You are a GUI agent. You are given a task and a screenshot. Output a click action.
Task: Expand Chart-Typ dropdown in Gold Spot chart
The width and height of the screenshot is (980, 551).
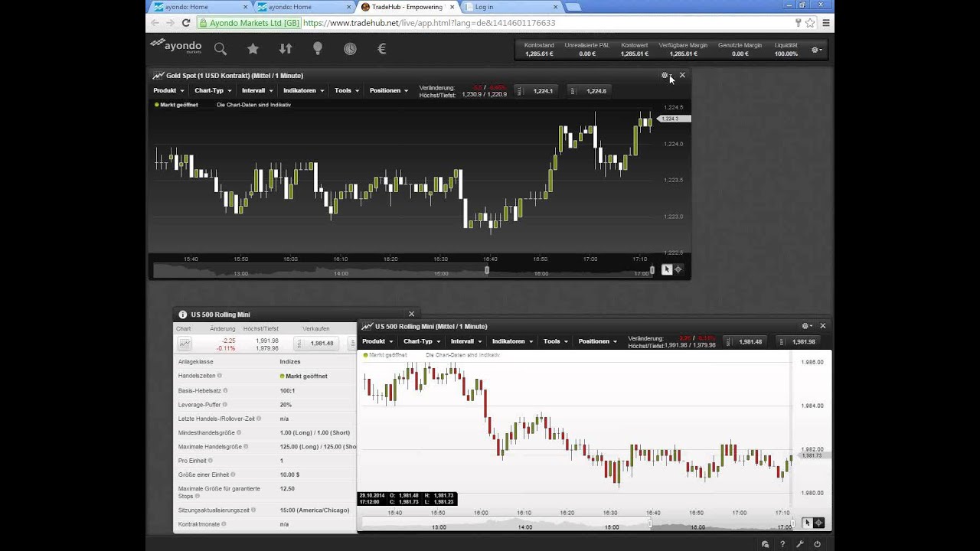pos(213,90)
